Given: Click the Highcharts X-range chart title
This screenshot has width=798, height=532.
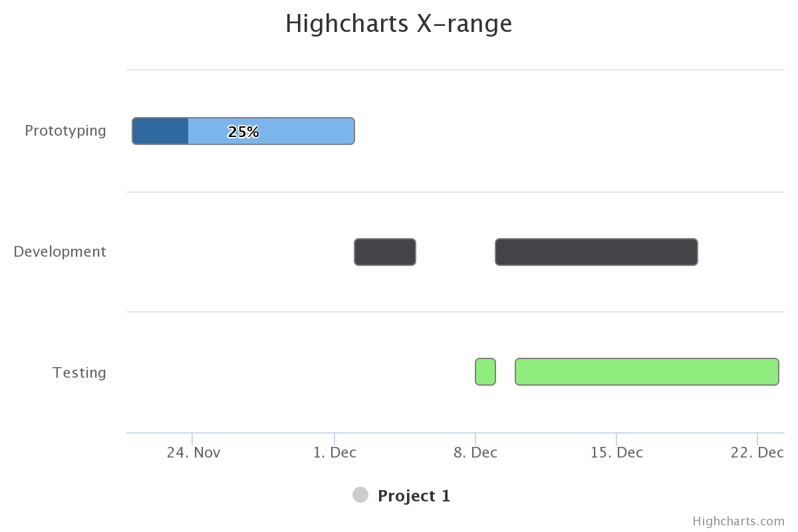Looking at the screenshot, I should pyautogui.click(x=398, y=23).
